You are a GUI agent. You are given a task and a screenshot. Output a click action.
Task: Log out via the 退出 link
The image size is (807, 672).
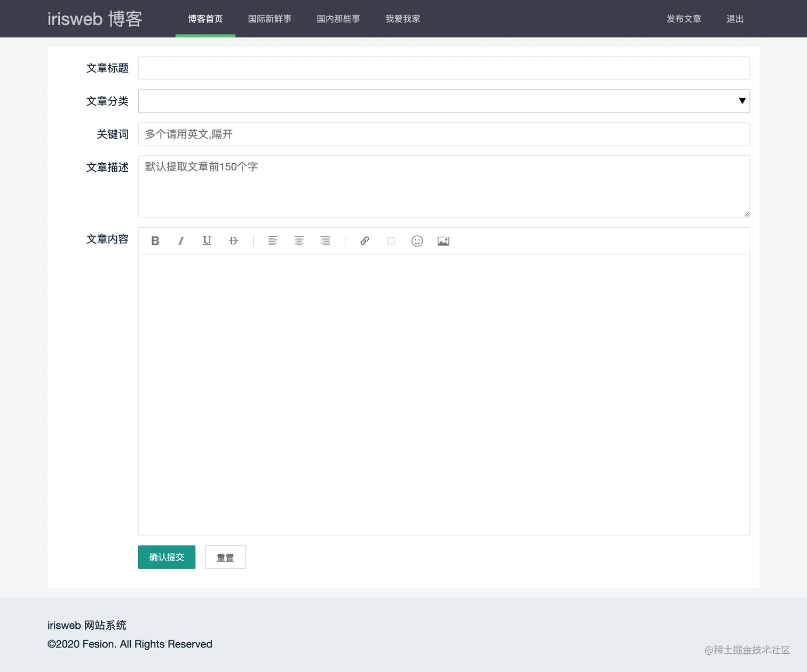point(734,19)
